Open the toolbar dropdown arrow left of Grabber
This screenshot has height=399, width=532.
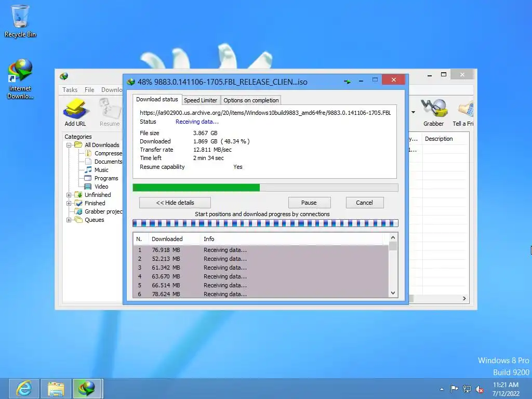413,112
